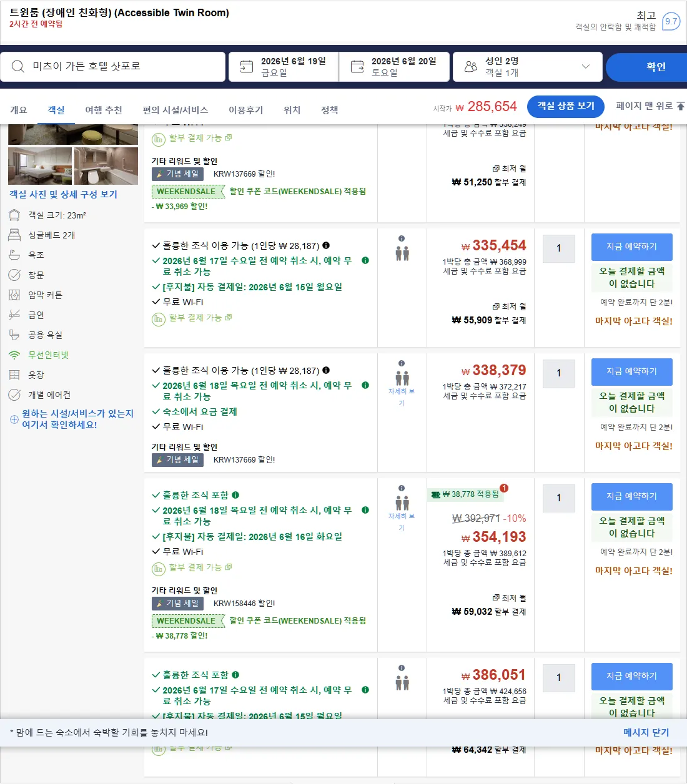Click the search magnifier icon in hotel field
Image resolution: width=687 pixels, height=784 pixels.
click(18, 67)
